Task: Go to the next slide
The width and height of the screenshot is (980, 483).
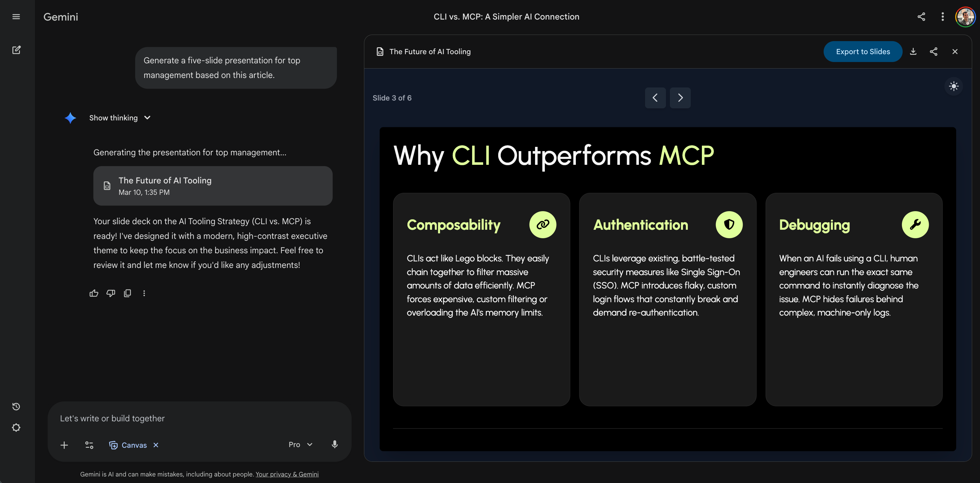Action: click(x=680, y=98)
